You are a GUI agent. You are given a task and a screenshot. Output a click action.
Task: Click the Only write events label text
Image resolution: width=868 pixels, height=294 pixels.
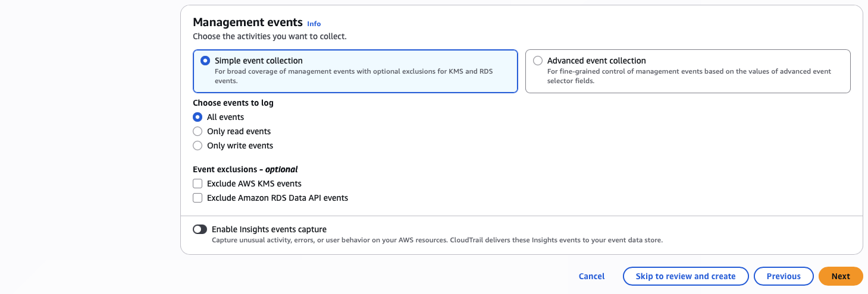pos(240,146)
